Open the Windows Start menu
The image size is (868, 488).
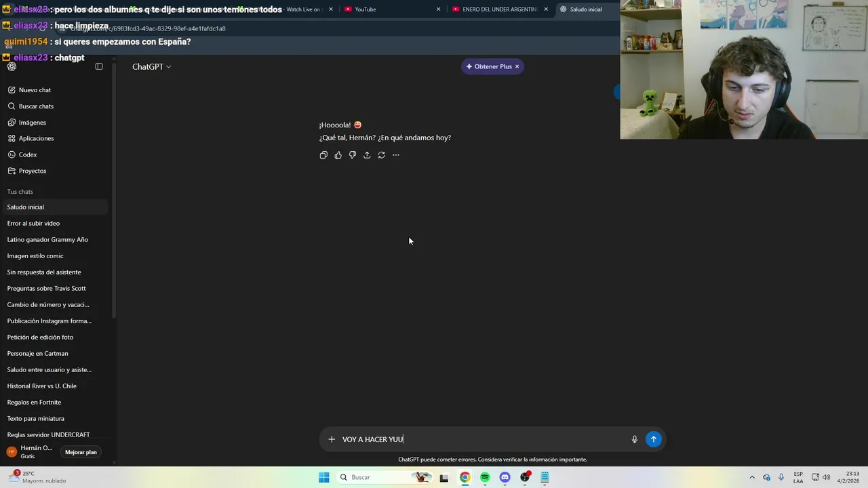click(324, 477)
